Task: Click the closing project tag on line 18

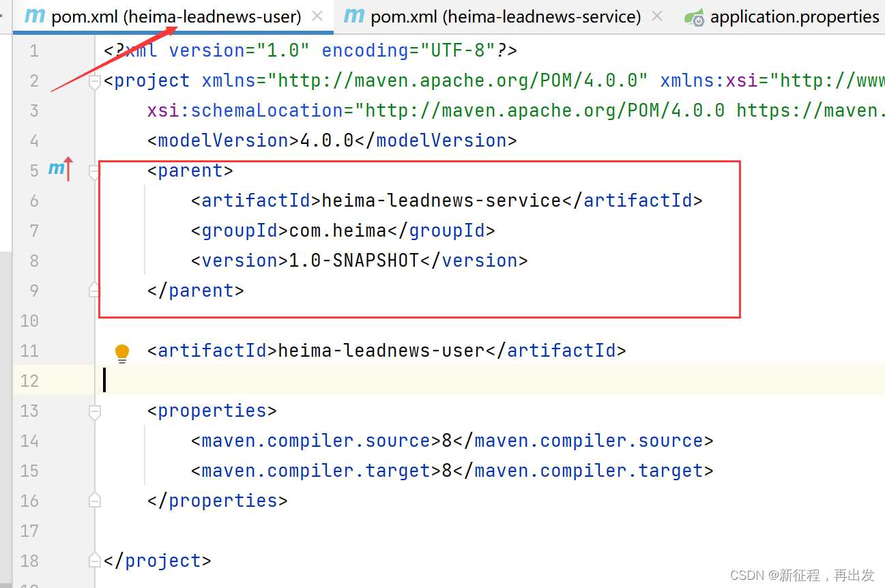Action: (158, 561)
